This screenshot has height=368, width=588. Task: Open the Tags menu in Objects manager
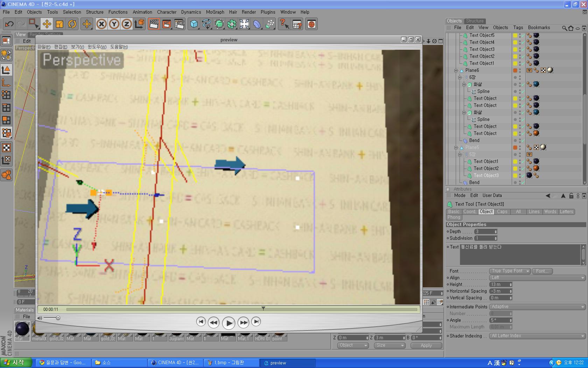[x=518, y=28]
